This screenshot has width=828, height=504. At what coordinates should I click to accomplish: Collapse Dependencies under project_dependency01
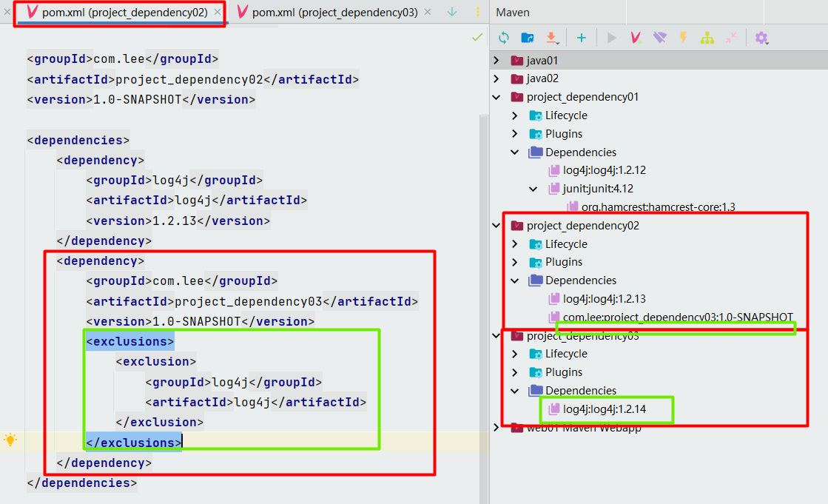pyautogui.click(x=515, y=152)
